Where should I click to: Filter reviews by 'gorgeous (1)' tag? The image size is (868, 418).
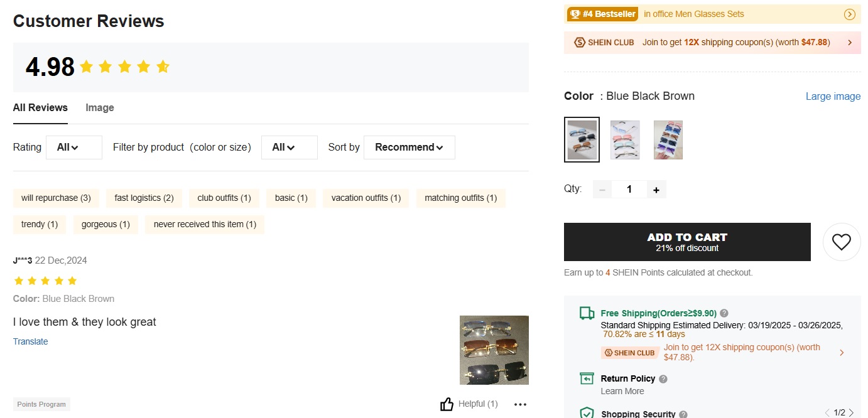click(x=106, y=225)
